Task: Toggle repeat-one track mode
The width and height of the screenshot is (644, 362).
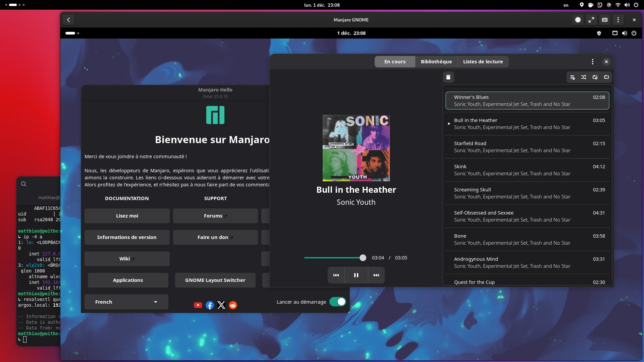Action: (595, 77)
